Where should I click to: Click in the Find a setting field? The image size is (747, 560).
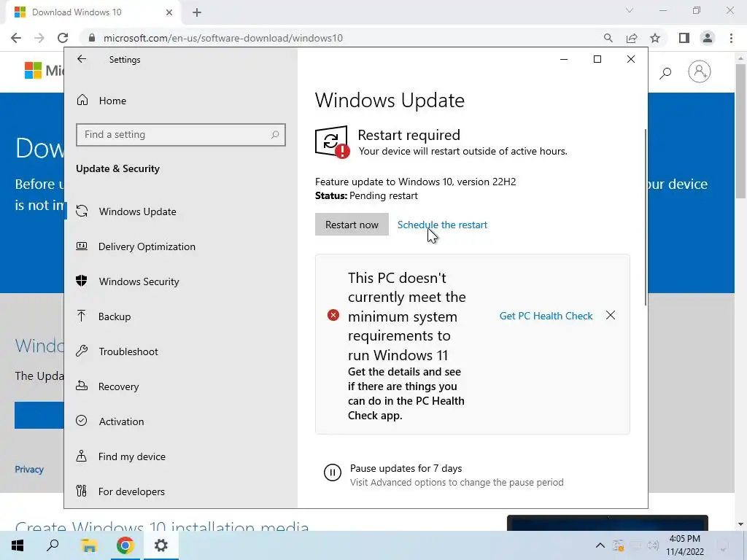pos(181,135)
